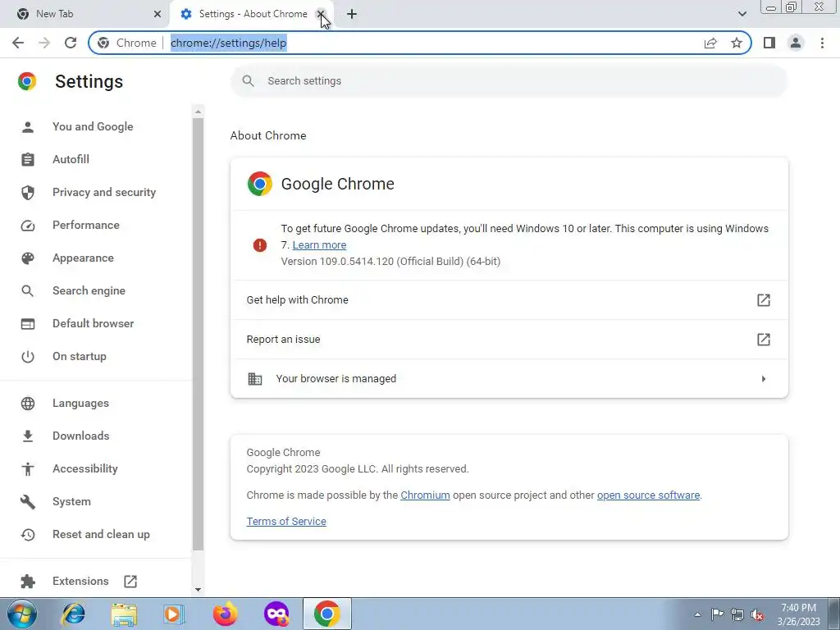This screenshot has width=840, height=630.
Task: Click the Learn more link
Action: pos(319,244)
